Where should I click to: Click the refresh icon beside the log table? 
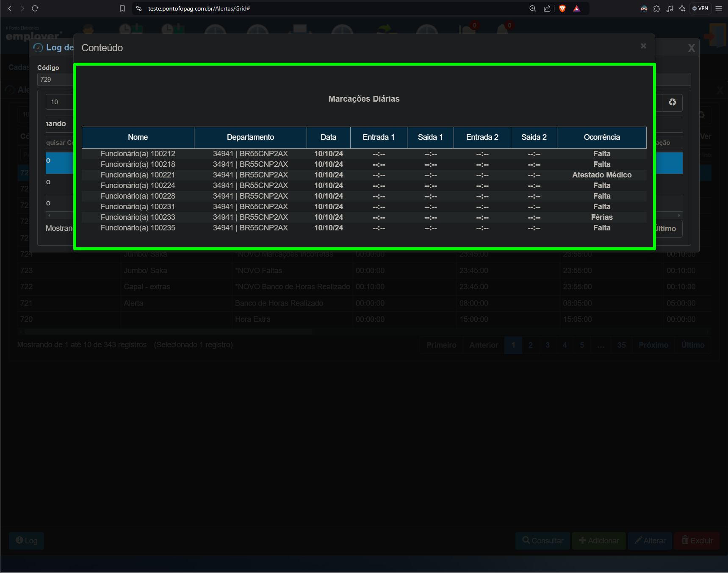(672, 102)
